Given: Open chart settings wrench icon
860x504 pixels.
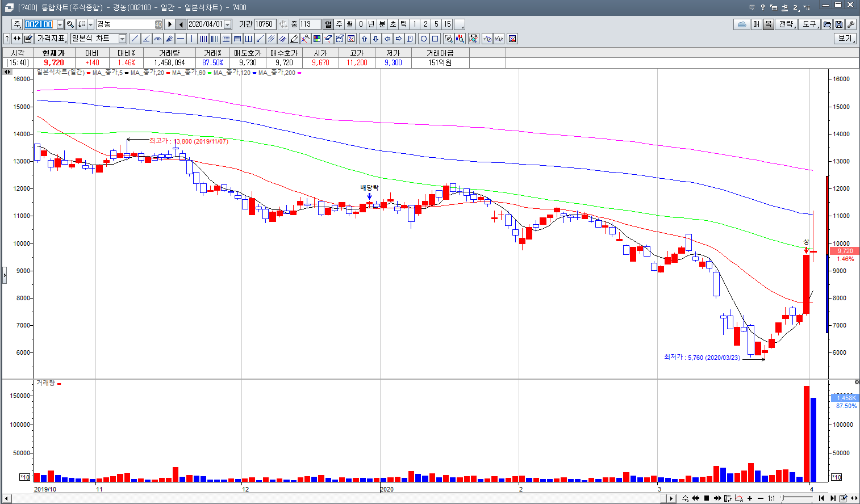Looking at the screenshot, I should click(x=851, y=24).
